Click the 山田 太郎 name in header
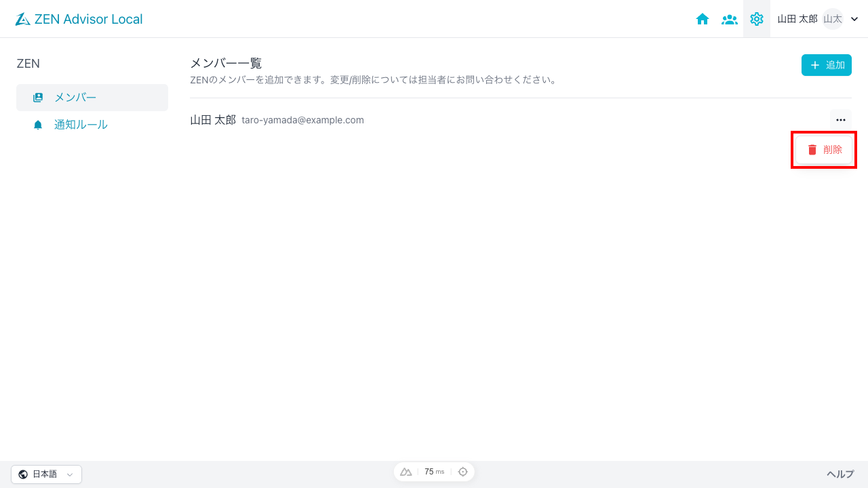Screen dimensions: 868x488 [797, 19]
